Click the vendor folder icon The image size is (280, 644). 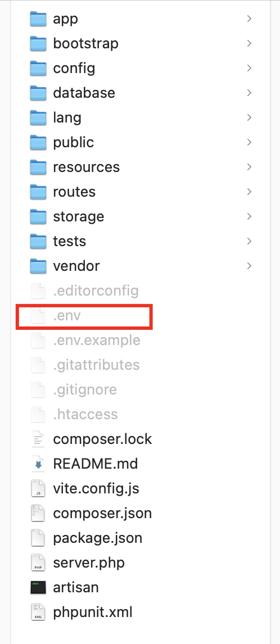pos(38,266)
